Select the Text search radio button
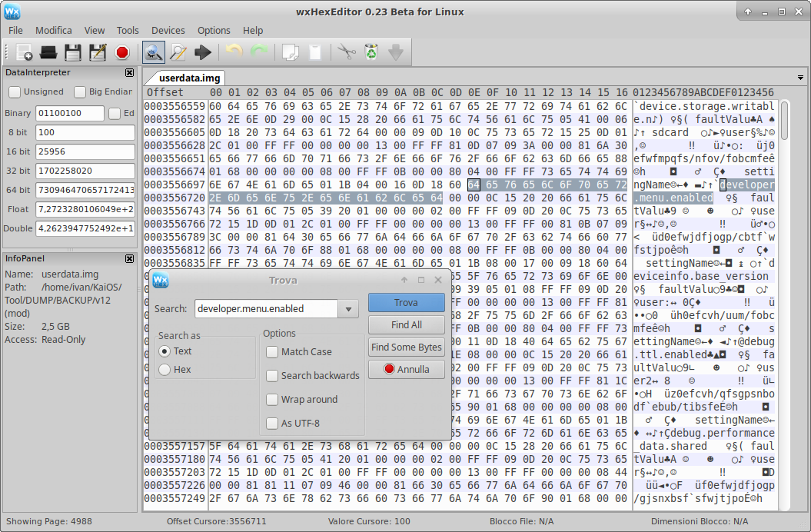 [165, 351]
